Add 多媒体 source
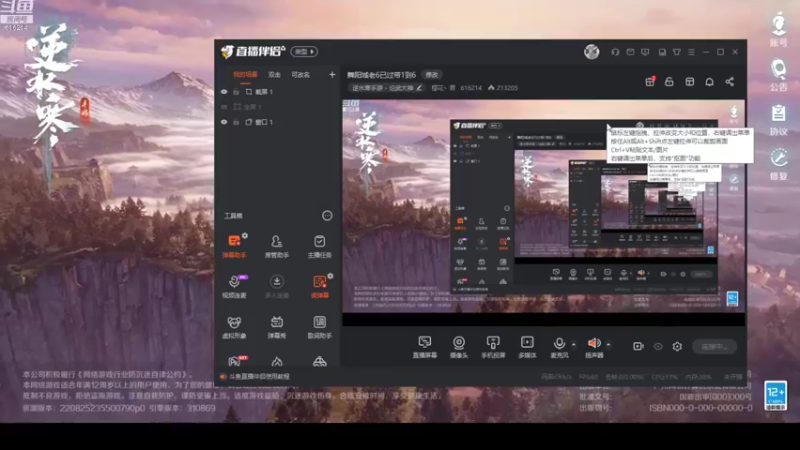The width and height of the screenshot is (800, 450). click(527, 347)
